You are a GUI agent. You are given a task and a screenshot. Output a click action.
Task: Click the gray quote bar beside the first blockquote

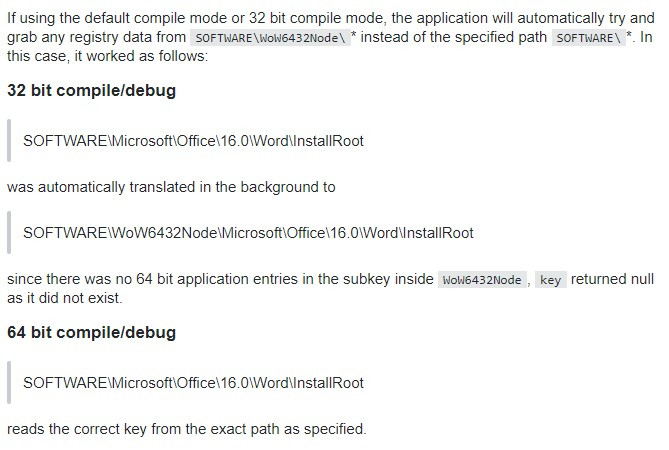point(9,141)
